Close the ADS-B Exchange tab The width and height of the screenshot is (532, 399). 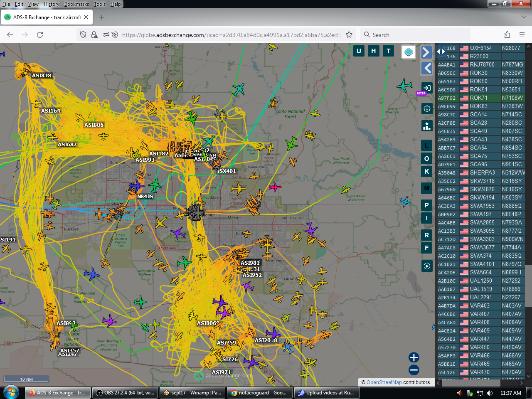tap(86, 17)
